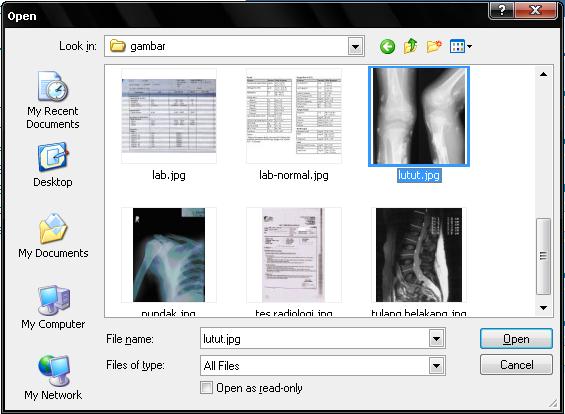Go up one folder level
This screenshot has height=414, width=565.
[410, 46]
